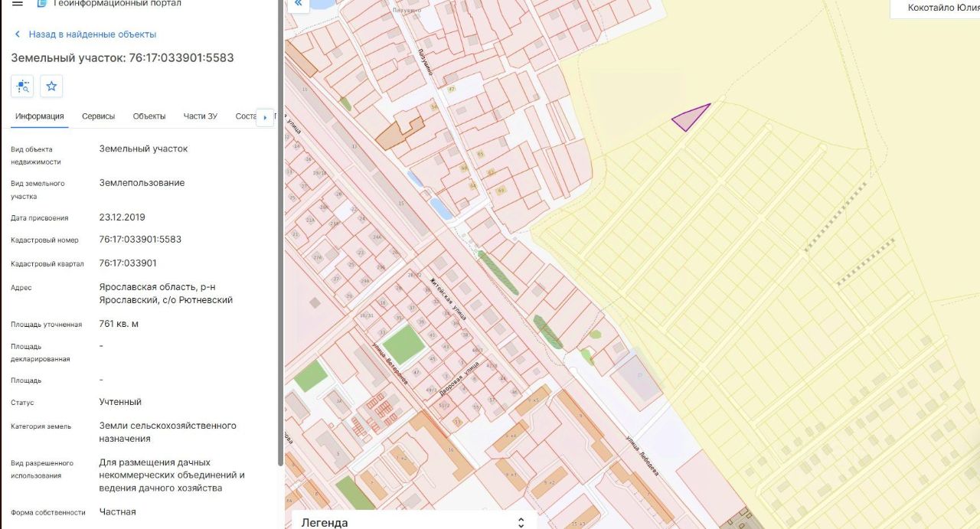Zoom to object on map icon
The width and height of the screenshot is (980, 529).
(x=22, y=87)
